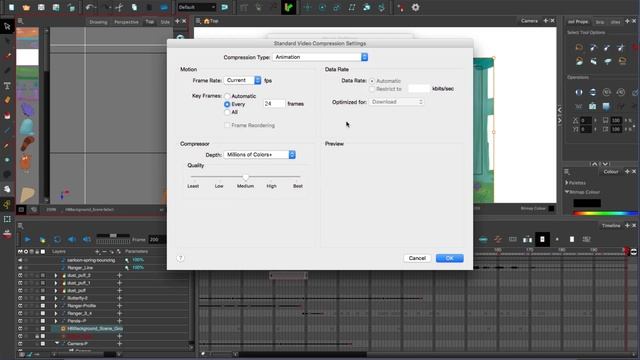This screenshot has height=360, width=640.
Task: Collapse the Camera-P layer
Action: click(57, 344)
